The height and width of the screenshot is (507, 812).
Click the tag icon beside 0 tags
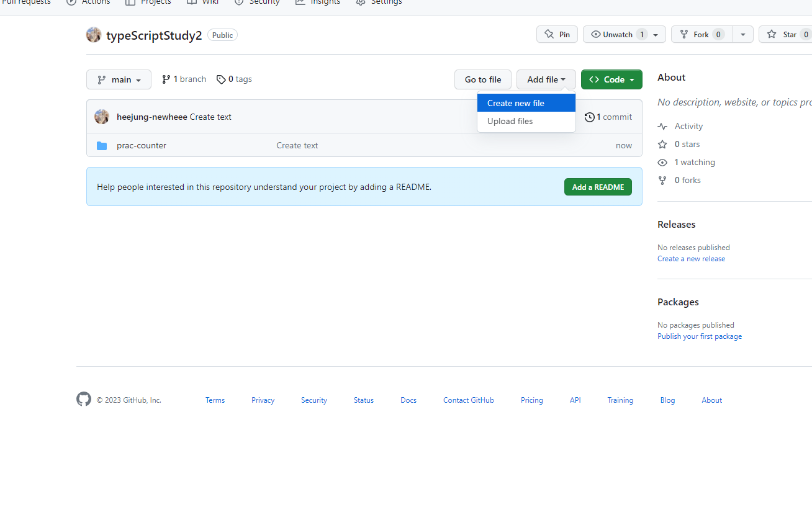[221, 79]
